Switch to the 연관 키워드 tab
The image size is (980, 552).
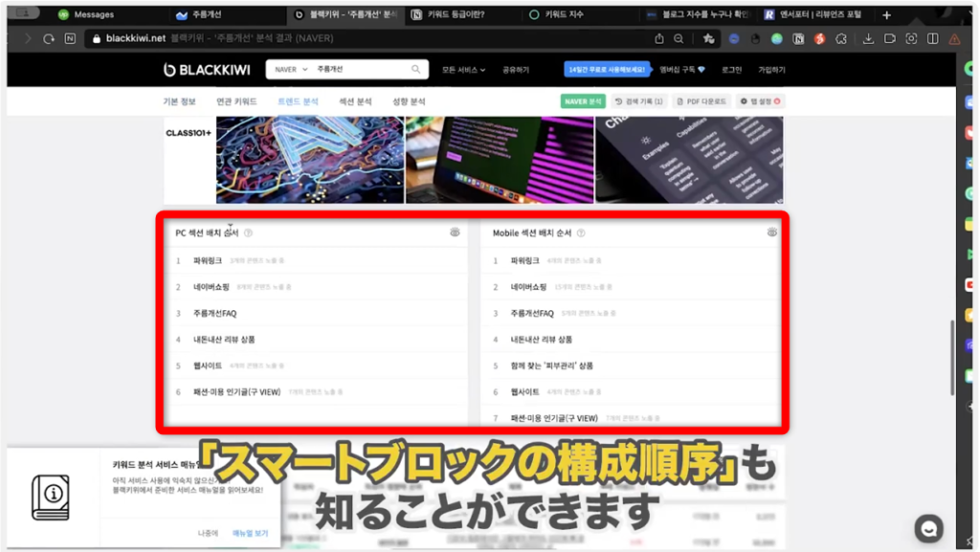click(x=236, y=101)
